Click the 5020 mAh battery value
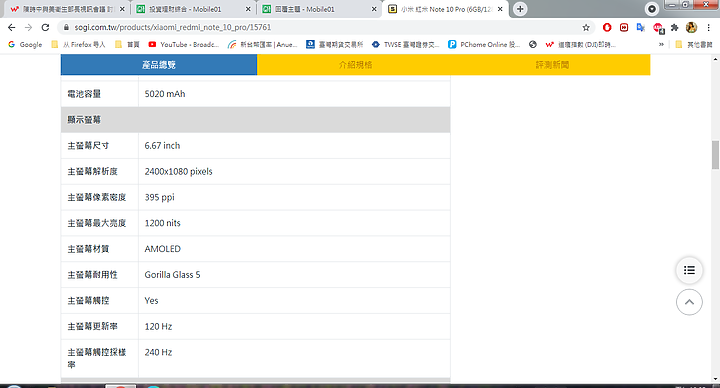This screenshot has width=720, height=388. (x=165, y=94)
